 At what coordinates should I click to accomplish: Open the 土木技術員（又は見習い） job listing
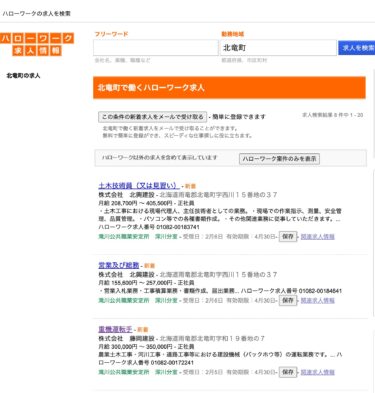point(139,186)
